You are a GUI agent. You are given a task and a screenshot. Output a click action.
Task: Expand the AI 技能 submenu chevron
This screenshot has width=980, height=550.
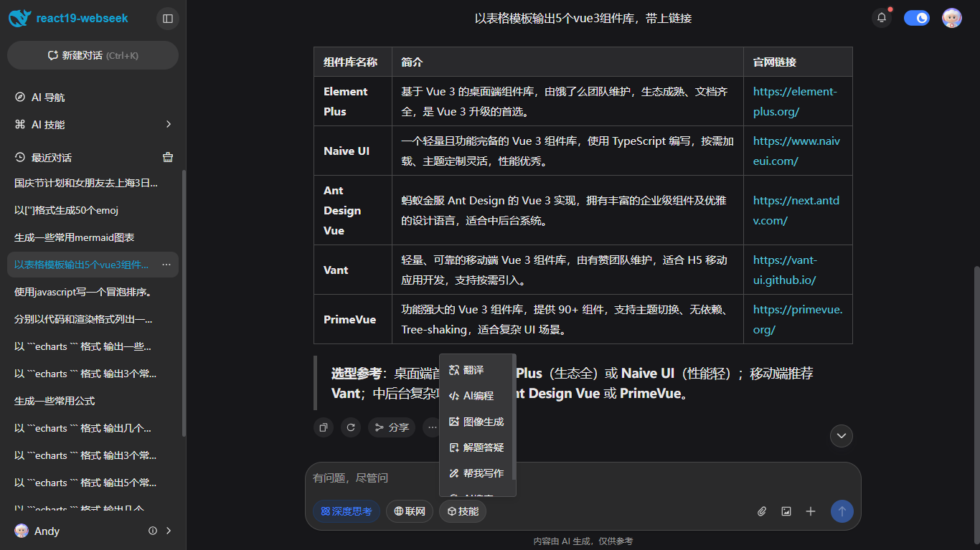169,124
